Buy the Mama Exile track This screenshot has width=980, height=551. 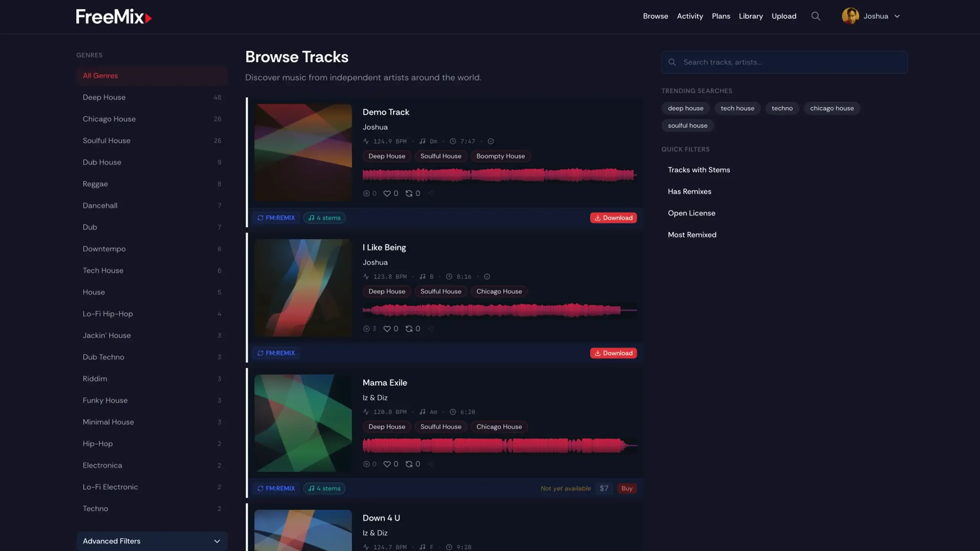click(x=627, y=488)
